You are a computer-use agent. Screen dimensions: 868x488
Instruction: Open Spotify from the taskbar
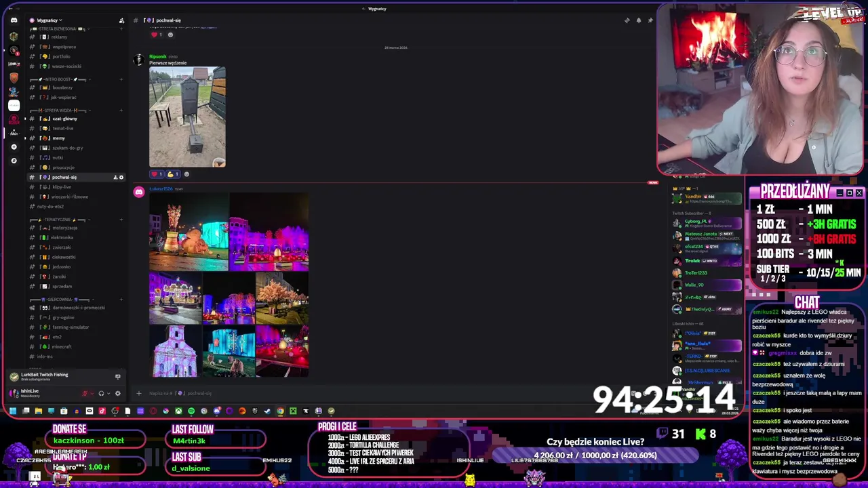pos(191,411)
